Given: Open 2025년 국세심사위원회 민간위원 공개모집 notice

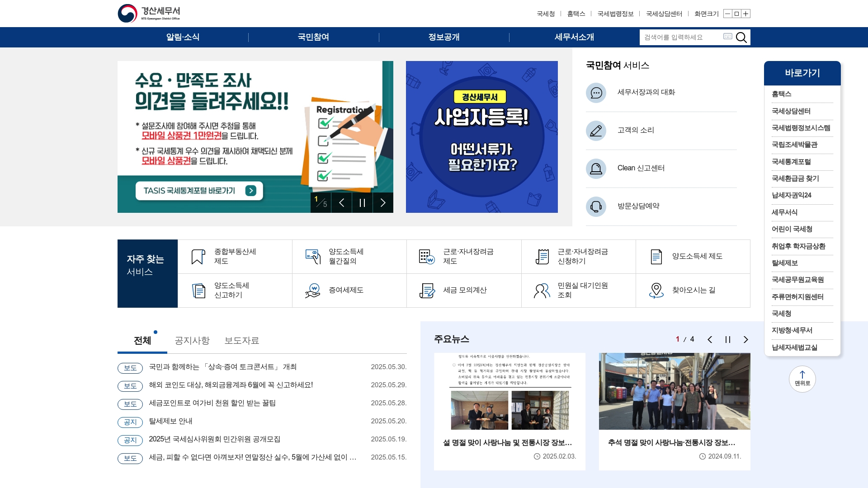Looking at the screenshot, I should (214, 439).
